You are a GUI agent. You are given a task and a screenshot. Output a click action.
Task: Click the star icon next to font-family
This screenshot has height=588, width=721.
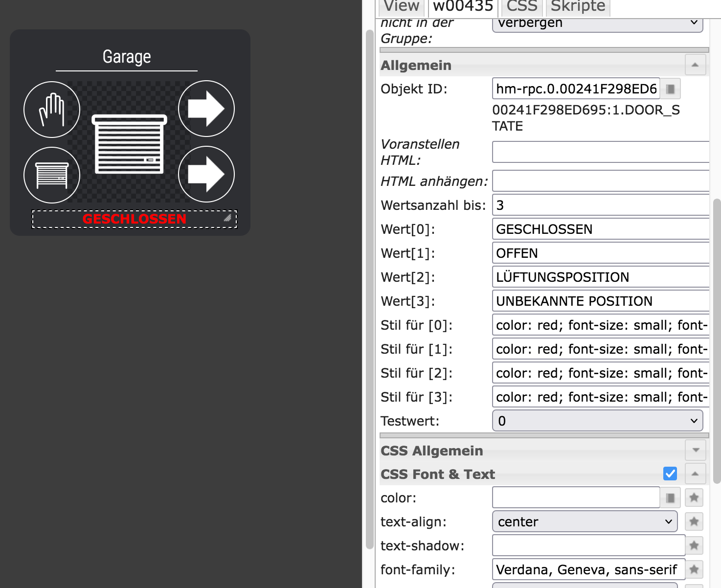pos(694,570)
